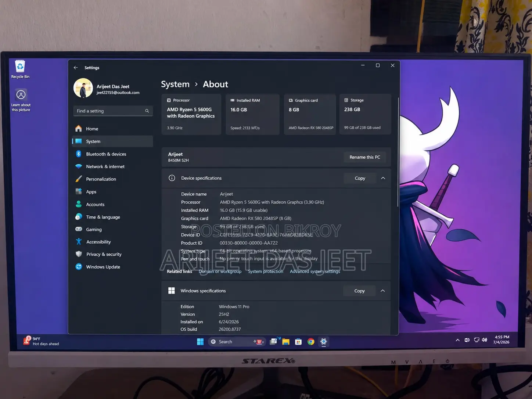Click the Settings gear on the taskbar
Image resolution: width=532 pixels, height=399 pixels.
[x=324, y=342]
